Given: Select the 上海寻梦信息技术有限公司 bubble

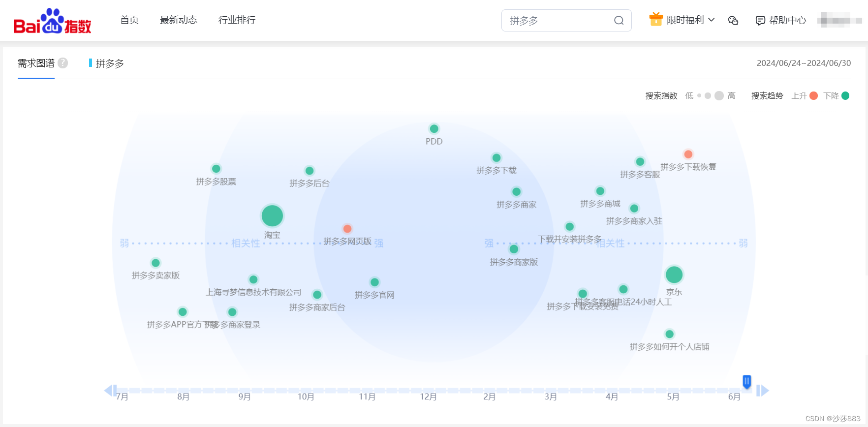Looking at the screenshot, I should (253, 279).
